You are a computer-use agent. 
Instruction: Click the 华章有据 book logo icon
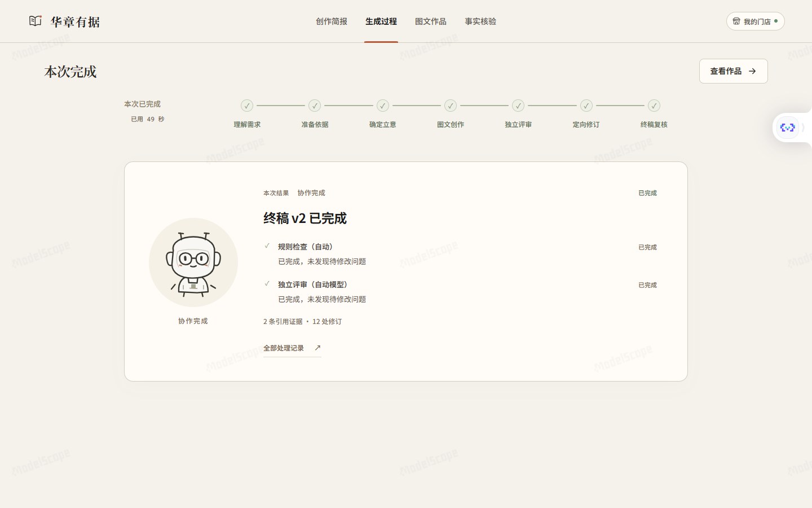coord(36,21)
